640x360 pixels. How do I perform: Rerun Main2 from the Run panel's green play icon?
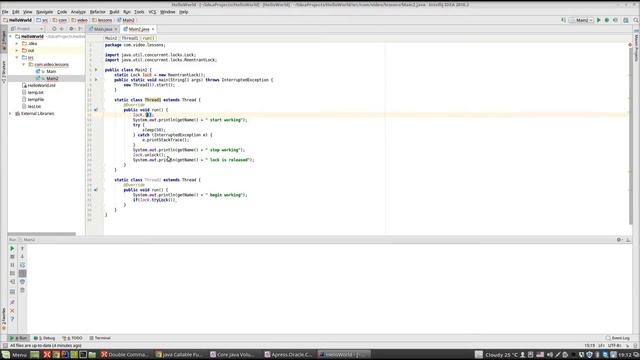click(12, 248)
